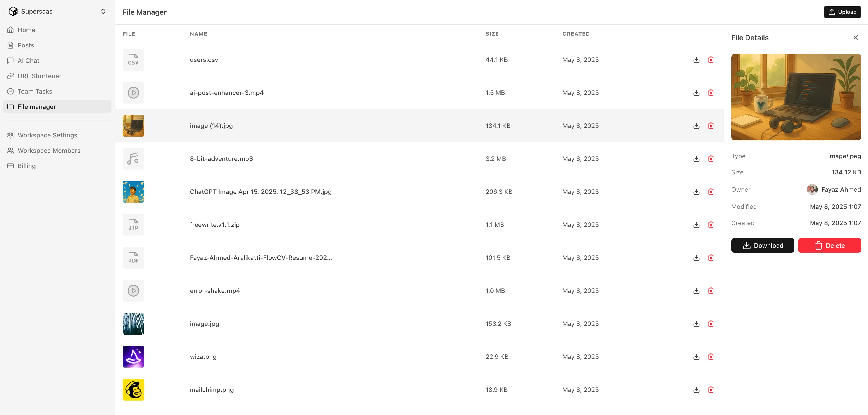Image resolution: width=868 pixels, height=415 pixels.
Task: Click the music note icon for 8-bit-adventure.mp3
Action: click(x=134, y=159)
